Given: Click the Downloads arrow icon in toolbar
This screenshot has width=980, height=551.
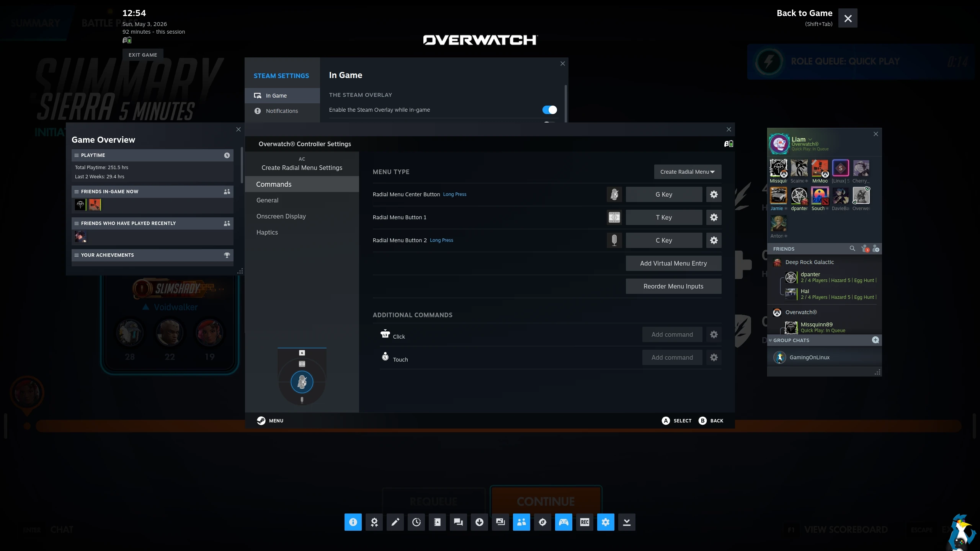Looking at the screenshot, I should coord(479,522).
